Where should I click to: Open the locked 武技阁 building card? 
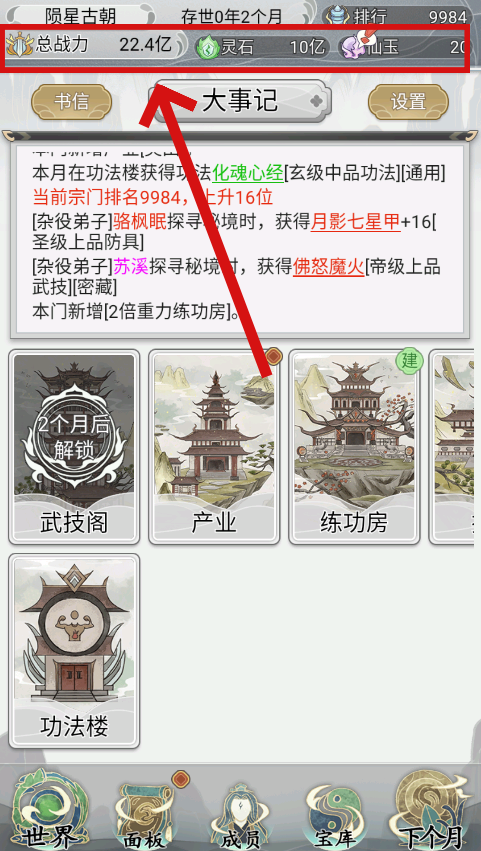[74, 447]
